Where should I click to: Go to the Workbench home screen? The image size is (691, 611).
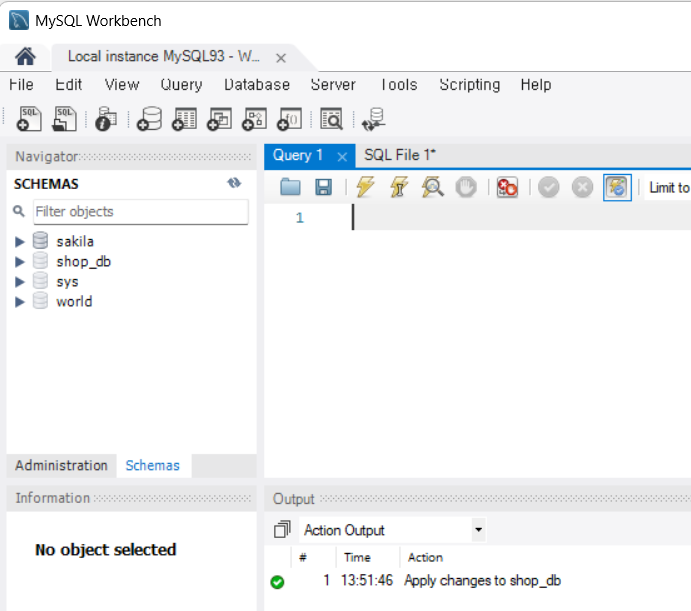click(25, 57)
